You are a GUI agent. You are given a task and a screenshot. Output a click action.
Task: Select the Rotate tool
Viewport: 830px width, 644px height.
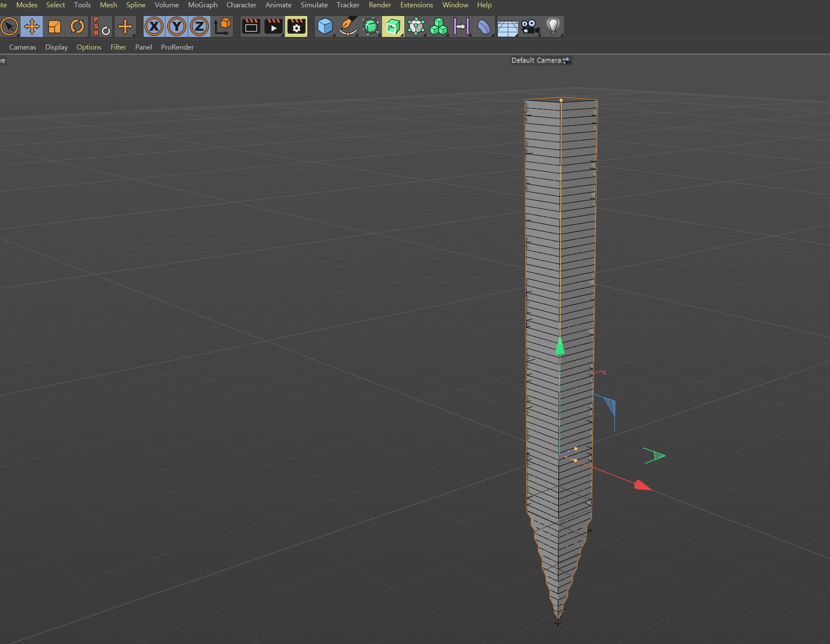coord(77,27)
